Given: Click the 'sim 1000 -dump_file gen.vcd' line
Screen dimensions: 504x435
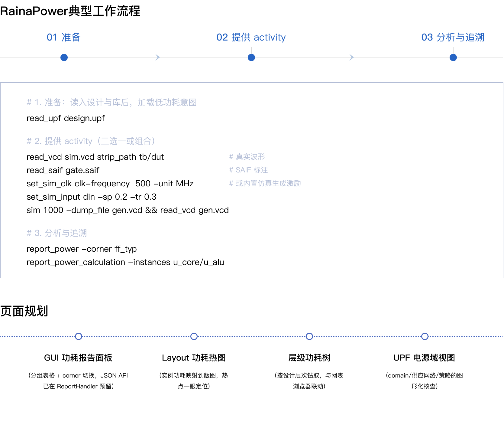Looking at the screenshot, I should 128,210.
